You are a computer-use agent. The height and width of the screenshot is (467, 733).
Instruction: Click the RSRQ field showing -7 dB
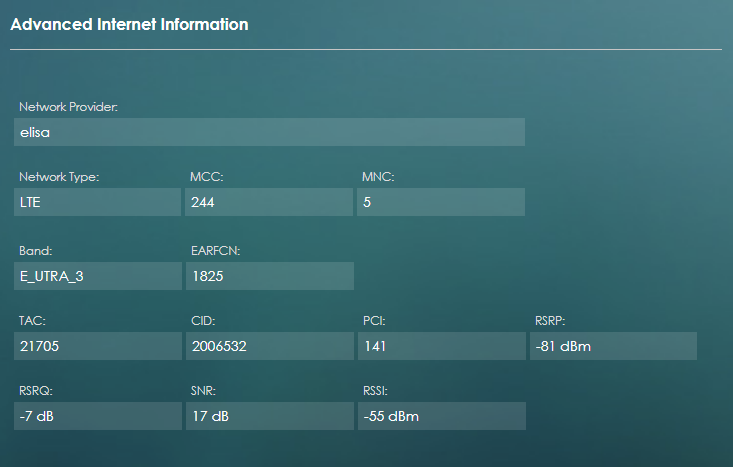click(x=97, y=416)
